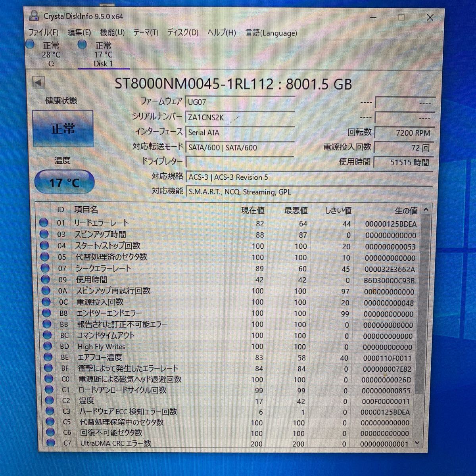Click the raw value 000032E3662A
Image resolution: width=476 pixels, height=476 pixels.
pyautogui.click(x=390, y=269)
